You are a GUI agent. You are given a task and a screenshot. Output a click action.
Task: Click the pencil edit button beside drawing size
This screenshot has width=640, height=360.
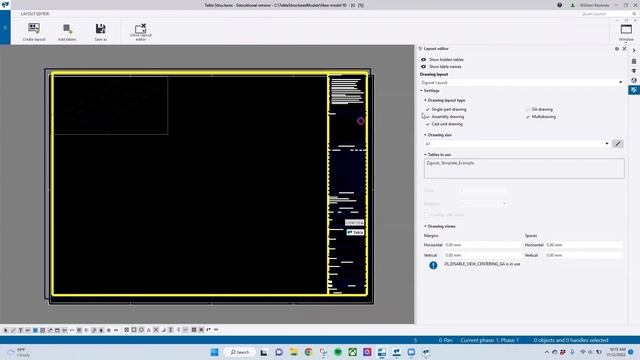pos(618,144)
